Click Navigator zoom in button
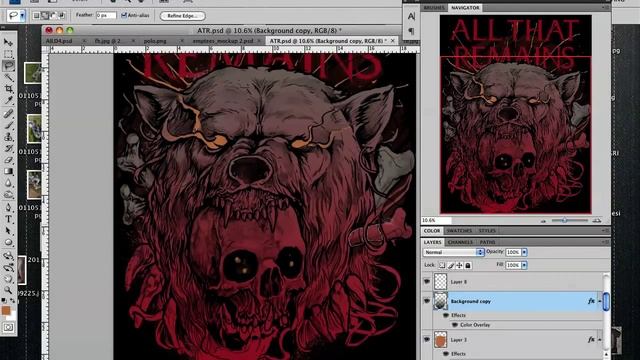This screenshot has width=640, height=360. tap(597, 220)
